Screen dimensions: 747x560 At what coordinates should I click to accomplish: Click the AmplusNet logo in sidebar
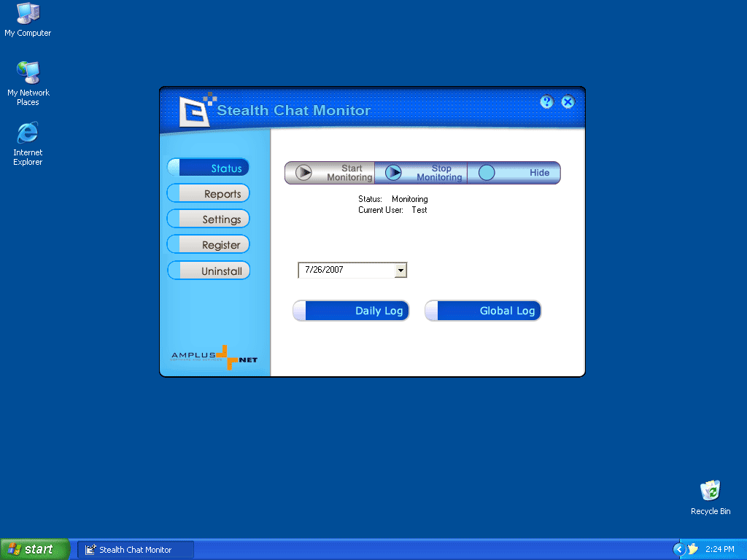(x=214, y=357)
